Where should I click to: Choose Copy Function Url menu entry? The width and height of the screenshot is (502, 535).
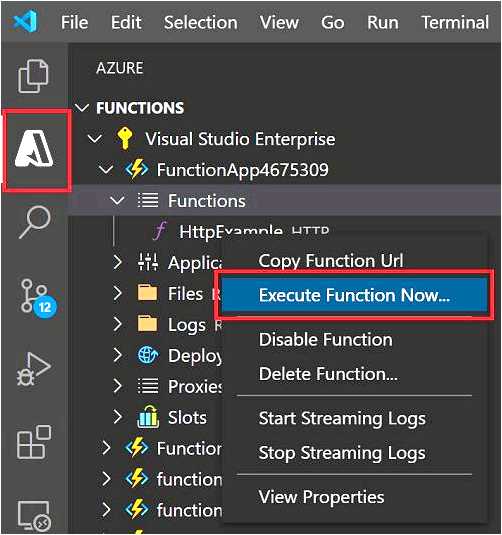pyautogui.click(x=331, y=261)
